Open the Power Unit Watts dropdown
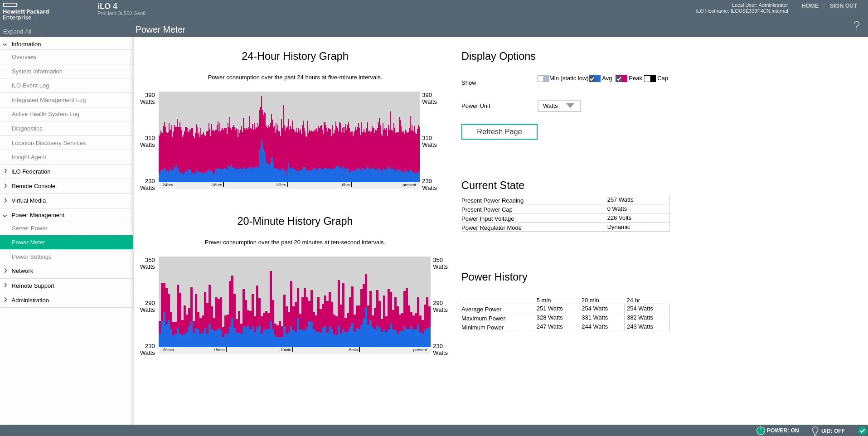The image size is (868, 436). coord(559,106)
